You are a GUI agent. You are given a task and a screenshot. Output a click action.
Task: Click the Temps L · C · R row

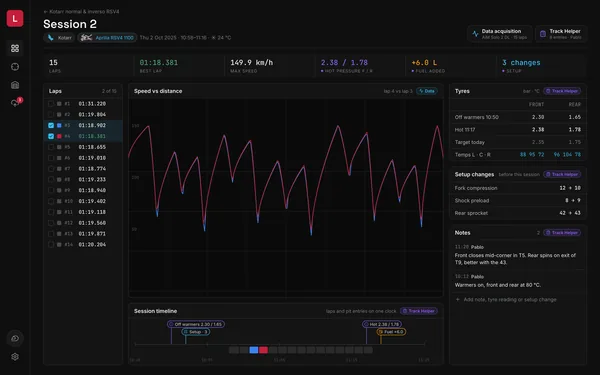pyautogui.click(x=518, y=155)
